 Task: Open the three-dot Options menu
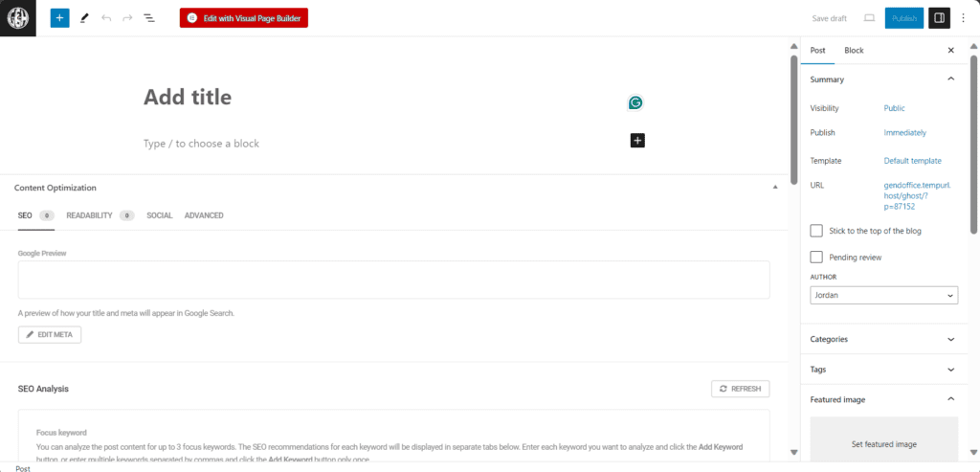[x=963, y=18]
